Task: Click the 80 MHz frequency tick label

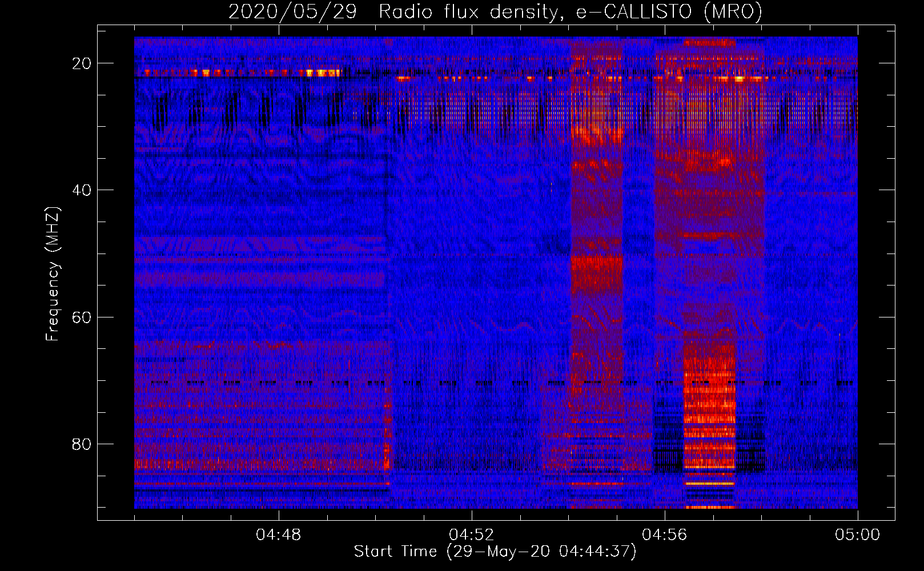Action: 82,444
